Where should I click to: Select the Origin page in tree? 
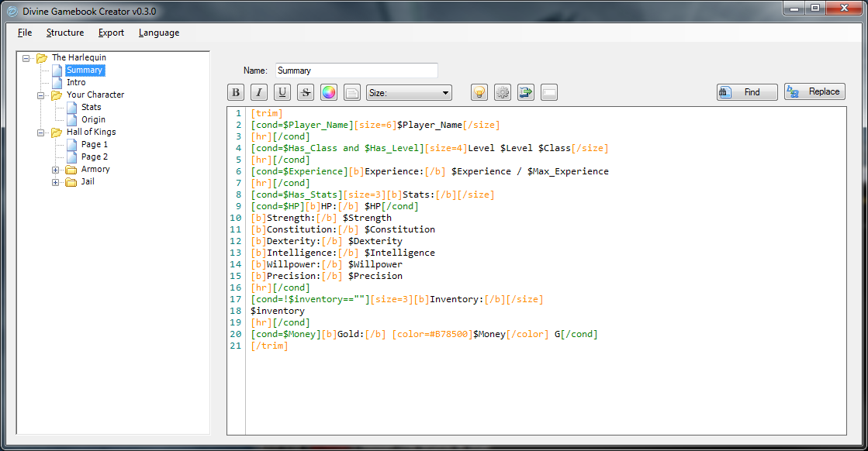pos(94,119)
